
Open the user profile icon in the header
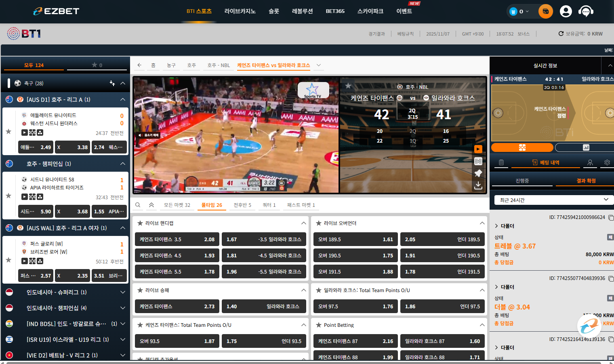(566, 11)
